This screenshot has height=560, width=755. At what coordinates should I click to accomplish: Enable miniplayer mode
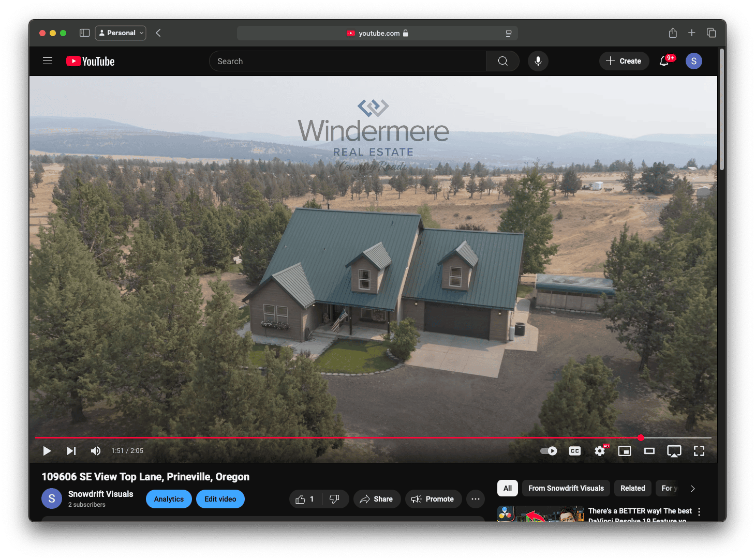pyautogui.click(x=625, y=451)
